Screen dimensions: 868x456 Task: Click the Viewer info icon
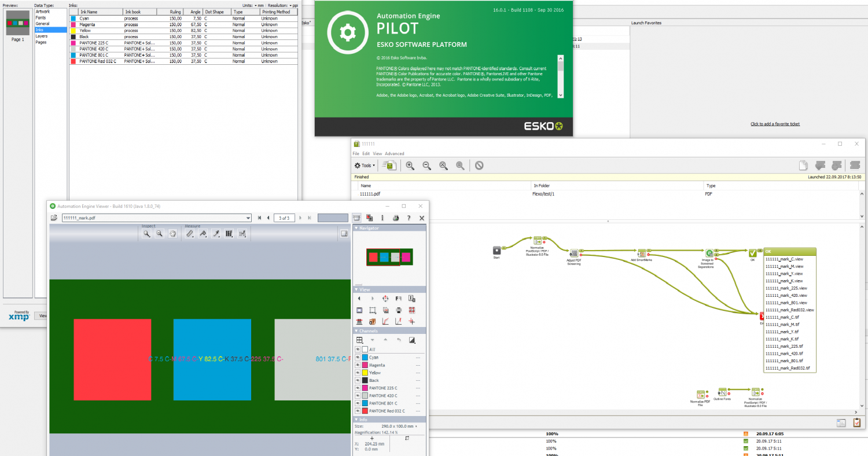pyautogui.click(x=382, y=218)
